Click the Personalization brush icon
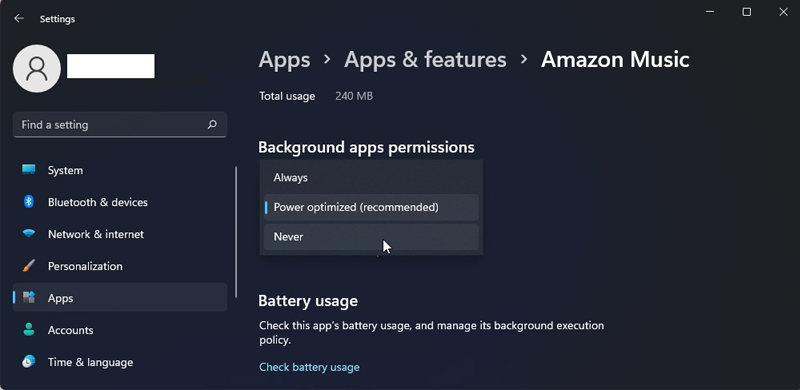The width and height of the screenshot is (800, 390). click(29, 266)
